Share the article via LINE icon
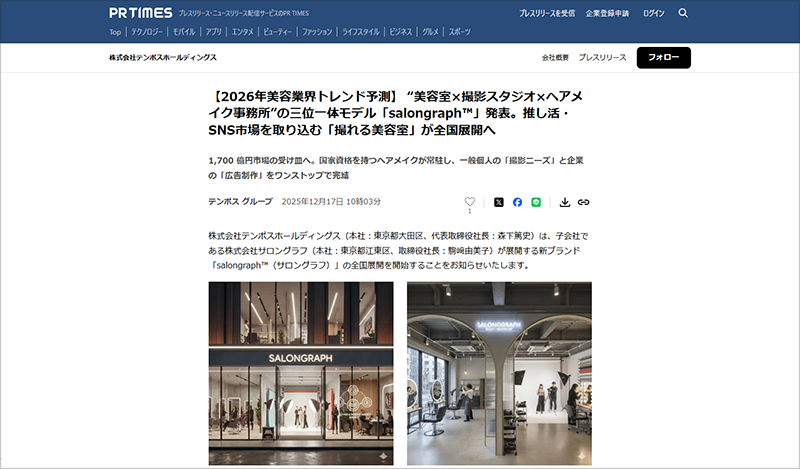Viewport: 800px width, 469px height. coord(536,202)
